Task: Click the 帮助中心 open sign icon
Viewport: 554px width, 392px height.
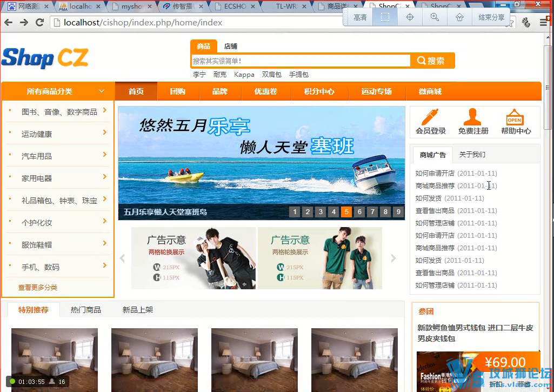Action: pyautogui.click(x=515, y=117)
